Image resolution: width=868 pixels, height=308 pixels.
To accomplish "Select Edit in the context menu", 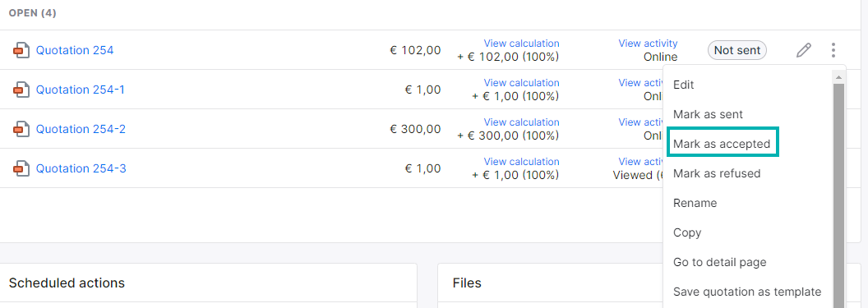I will tap(684, 85).
